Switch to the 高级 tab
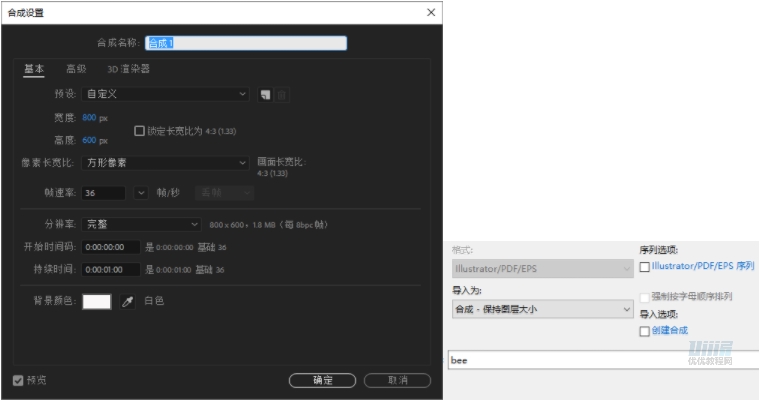 [x=76, y=69]
